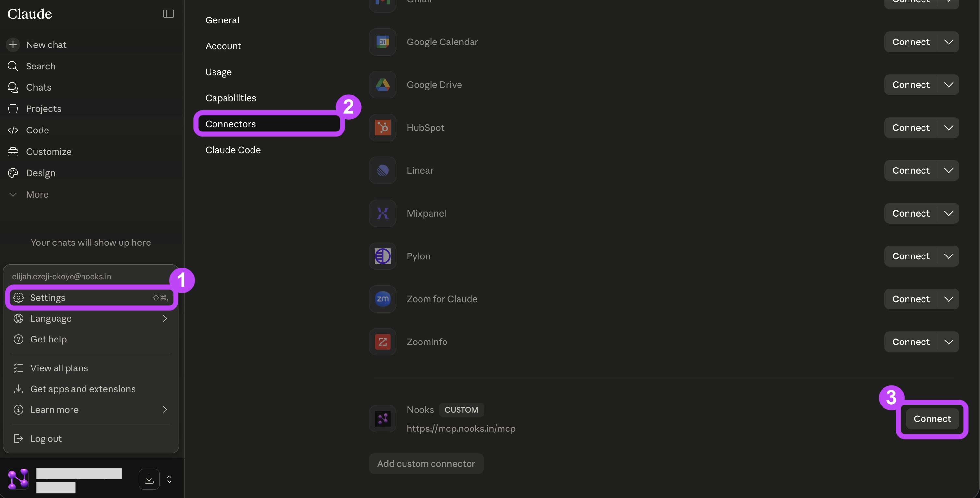Click the Get help question mark icon
980x498 pixels.
(x=19, y=339)
